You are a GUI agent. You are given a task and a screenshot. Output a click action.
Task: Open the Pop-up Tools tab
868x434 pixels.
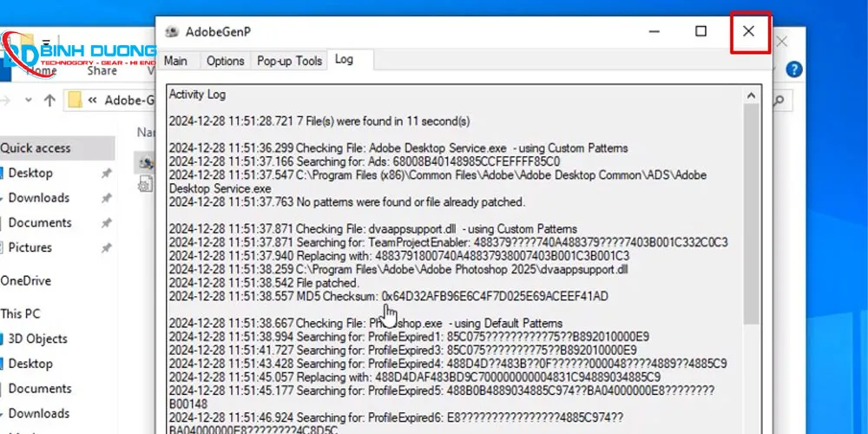(x=289, y=61)
